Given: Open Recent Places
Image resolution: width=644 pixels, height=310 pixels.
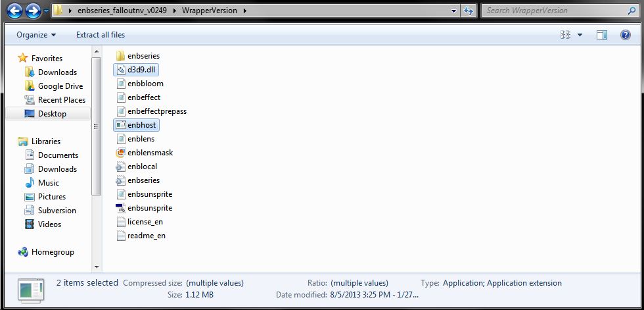Looking at the screenshot, I should click(62, 100).
